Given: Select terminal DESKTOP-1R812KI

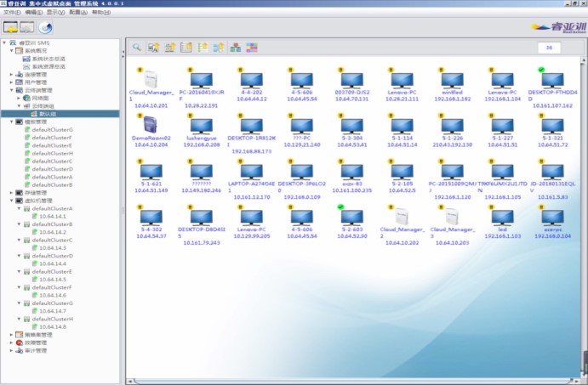Looking at the screenshot, I should (x=252, y=126).
